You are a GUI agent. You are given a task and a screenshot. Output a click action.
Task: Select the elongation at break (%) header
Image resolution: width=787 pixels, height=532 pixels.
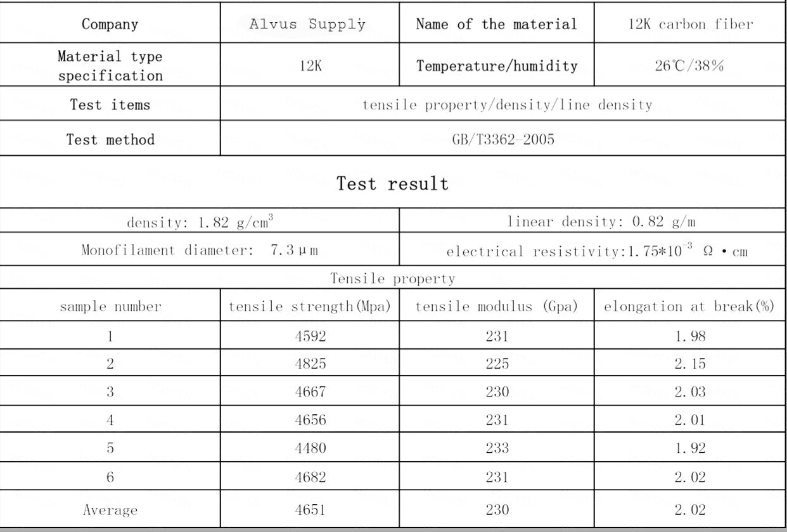(x=689, y=307)
